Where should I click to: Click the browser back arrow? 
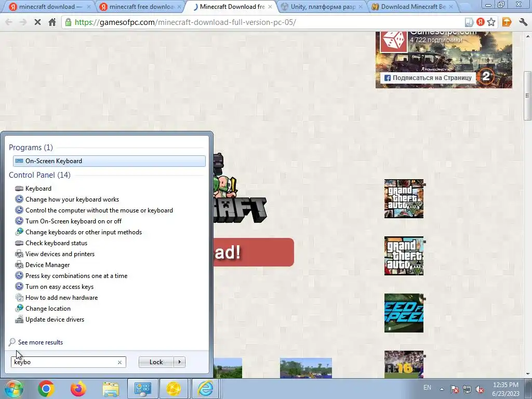pos(9,22)
